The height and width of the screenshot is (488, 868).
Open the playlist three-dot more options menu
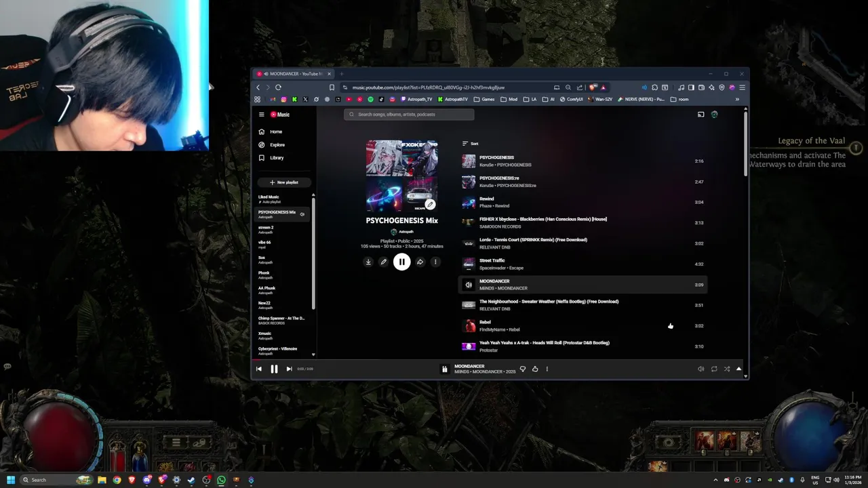(x=435, y=262)
